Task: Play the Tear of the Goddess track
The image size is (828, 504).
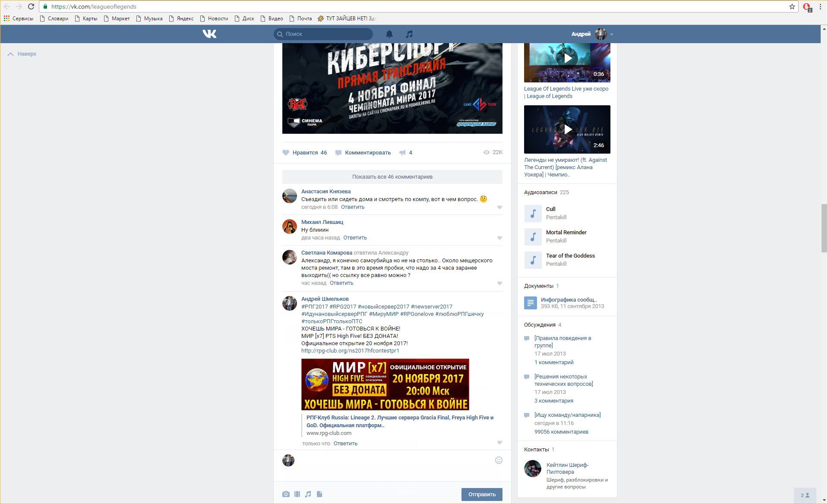Action: click(x=533, y=260)
